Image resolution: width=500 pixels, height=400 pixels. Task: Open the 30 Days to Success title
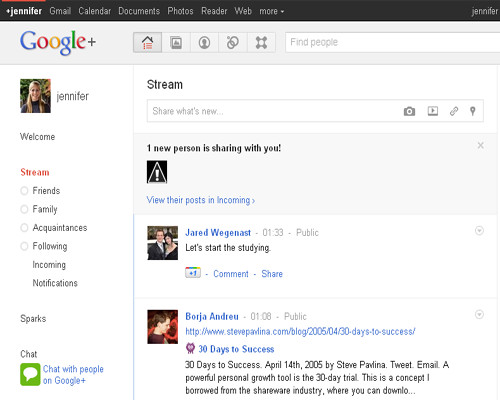pos(236,349)
